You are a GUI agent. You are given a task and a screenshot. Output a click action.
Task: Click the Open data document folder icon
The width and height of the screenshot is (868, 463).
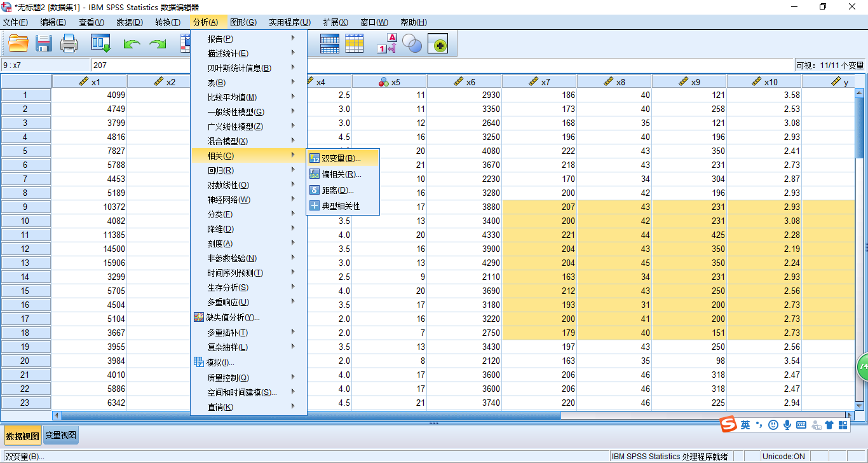point(18,43)
